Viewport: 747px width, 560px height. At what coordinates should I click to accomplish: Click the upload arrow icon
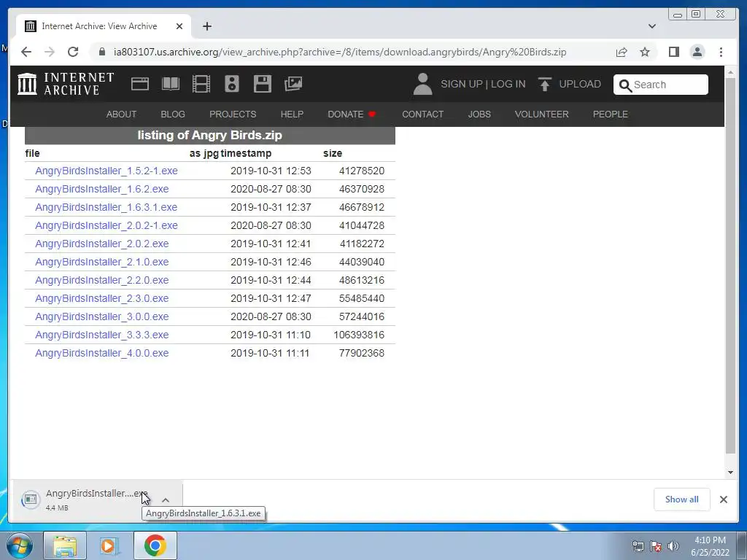544,84
